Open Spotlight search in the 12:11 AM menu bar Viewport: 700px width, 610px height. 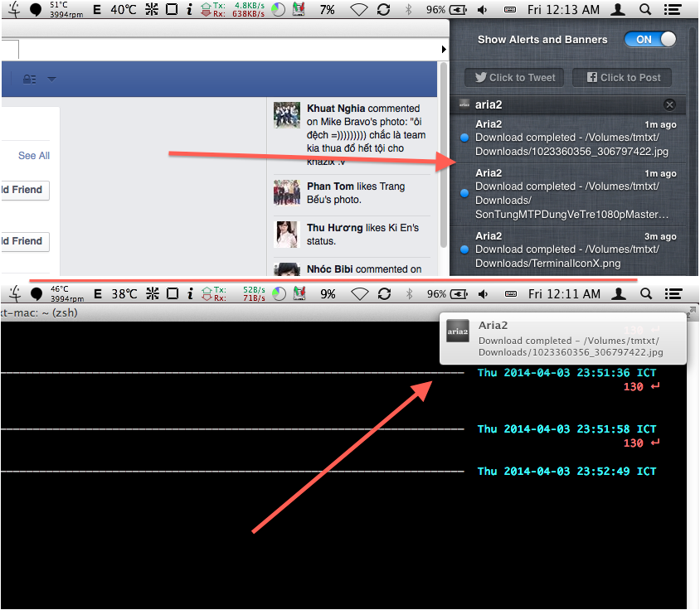646,293
